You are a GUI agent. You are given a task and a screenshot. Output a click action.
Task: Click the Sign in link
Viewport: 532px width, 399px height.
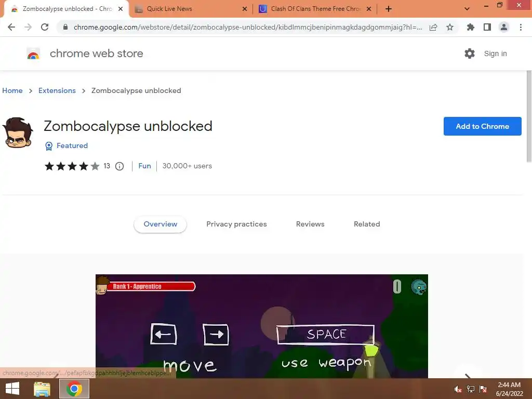[x=495, y=54]
